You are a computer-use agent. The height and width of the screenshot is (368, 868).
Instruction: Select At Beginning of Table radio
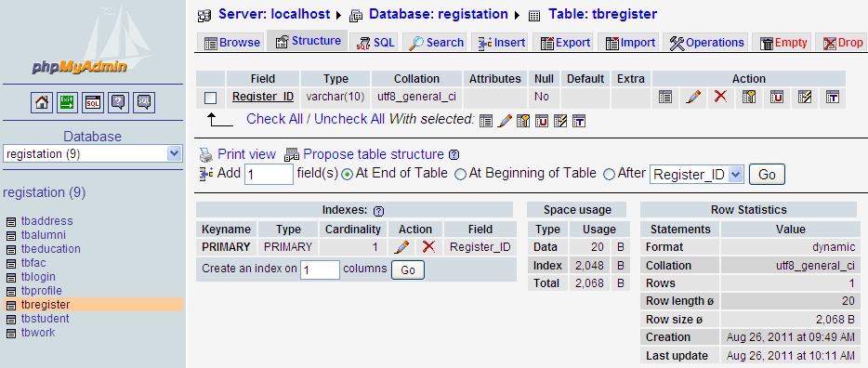(460, 175)
